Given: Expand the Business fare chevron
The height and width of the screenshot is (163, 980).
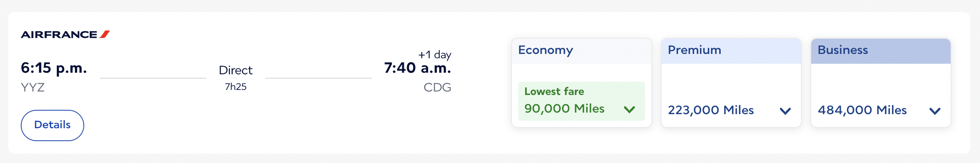Looking at the screenshot, I should pyautogui.click(x=935, y=111).
